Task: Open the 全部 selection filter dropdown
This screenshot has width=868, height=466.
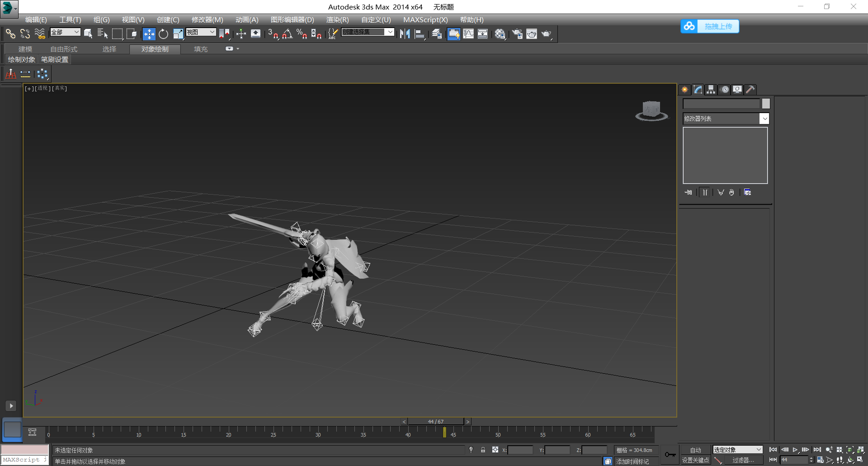Action: [65, 32]
